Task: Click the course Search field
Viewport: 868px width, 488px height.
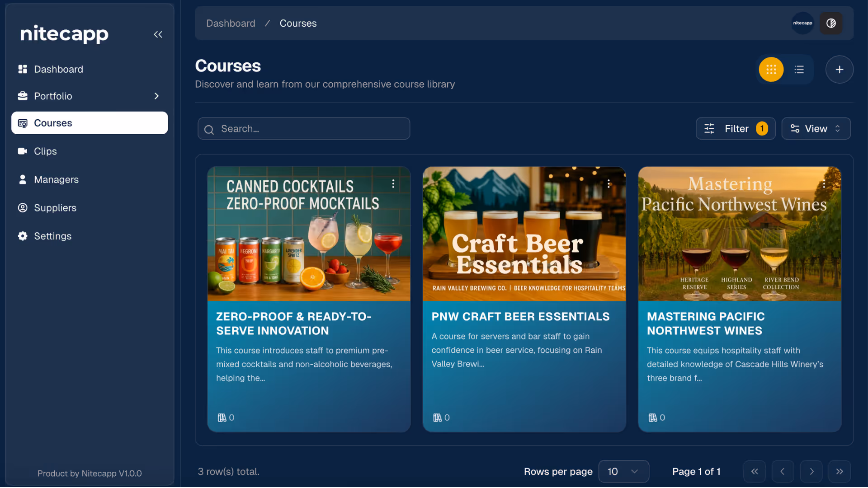Action: pos(304,129)
